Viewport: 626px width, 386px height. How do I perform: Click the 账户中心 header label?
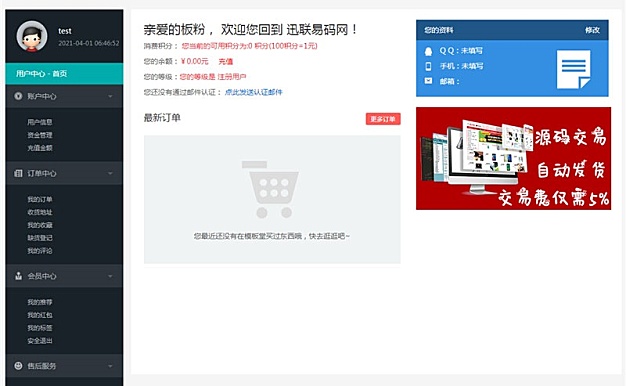[x=42, y=96]
